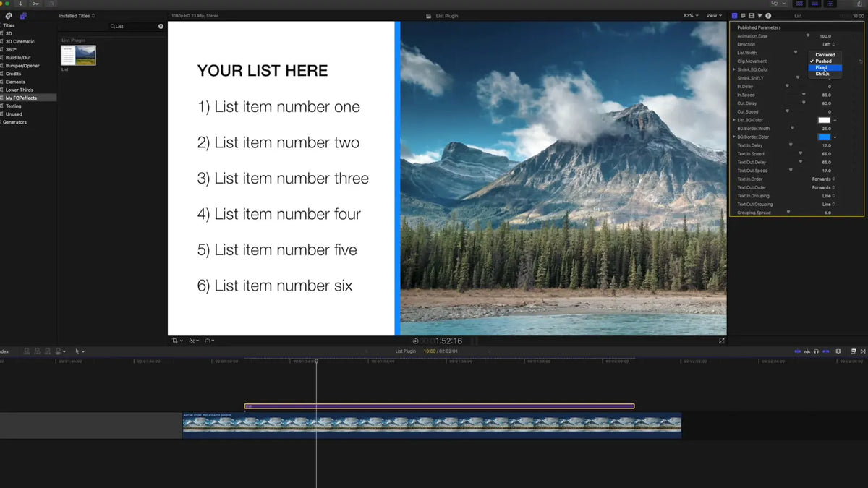Open the viewer View dropdown
This screenshot has width=868, height=488.
(x=714, y=15)
